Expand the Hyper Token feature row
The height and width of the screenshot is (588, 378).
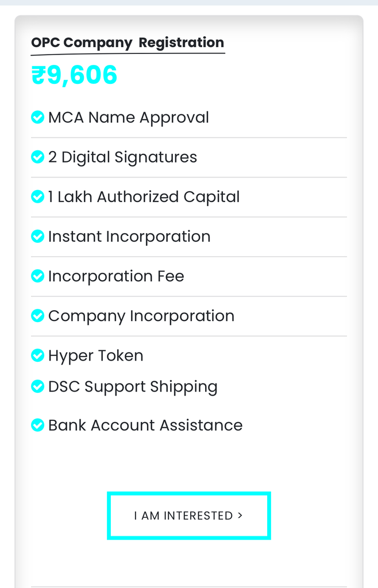pos(95,355)
